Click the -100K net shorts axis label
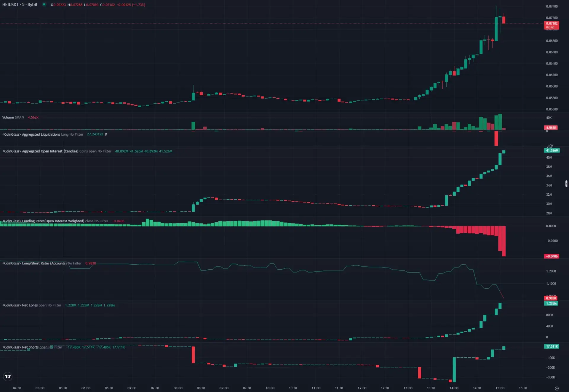The image size is (569, 392). [551, 358]
